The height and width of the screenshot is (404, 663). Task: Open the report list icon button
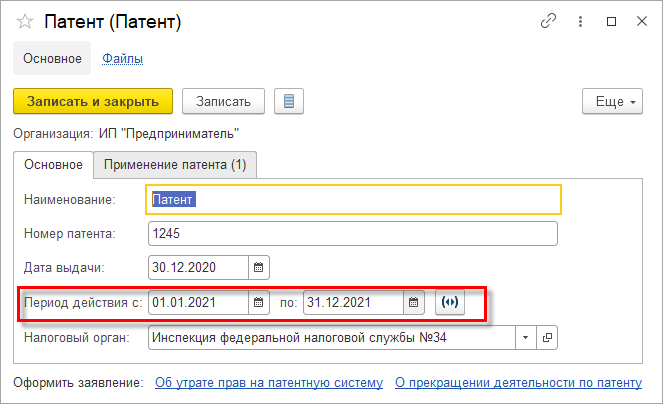[289, 101]
